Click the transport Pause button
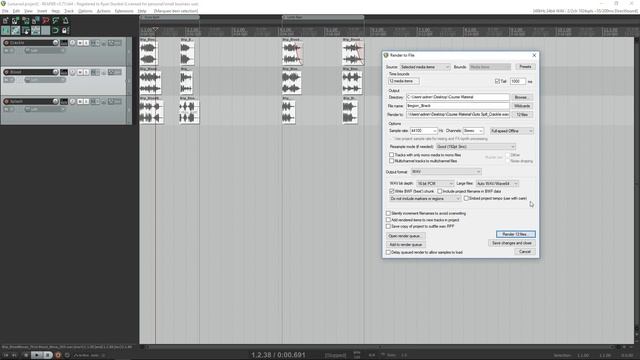The width and height of the screenshot is (640, 360). (47, 355)
